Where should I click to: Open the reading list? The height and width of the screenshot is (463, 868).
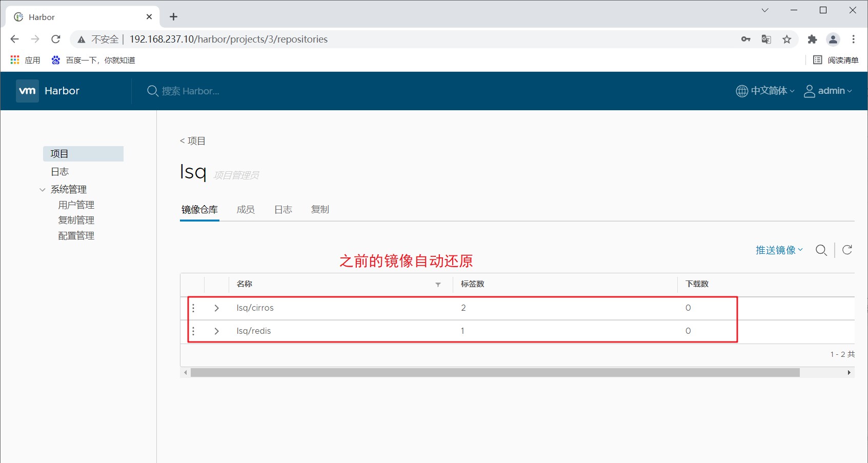pos(836,60)
